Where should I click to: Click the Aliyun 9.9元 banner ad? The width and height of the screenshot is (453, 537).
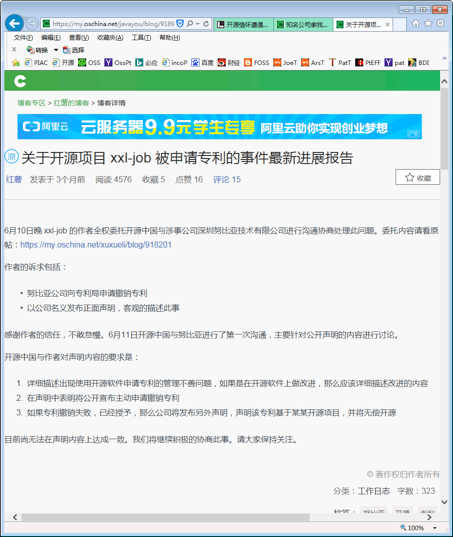click(x=219, y=127)
